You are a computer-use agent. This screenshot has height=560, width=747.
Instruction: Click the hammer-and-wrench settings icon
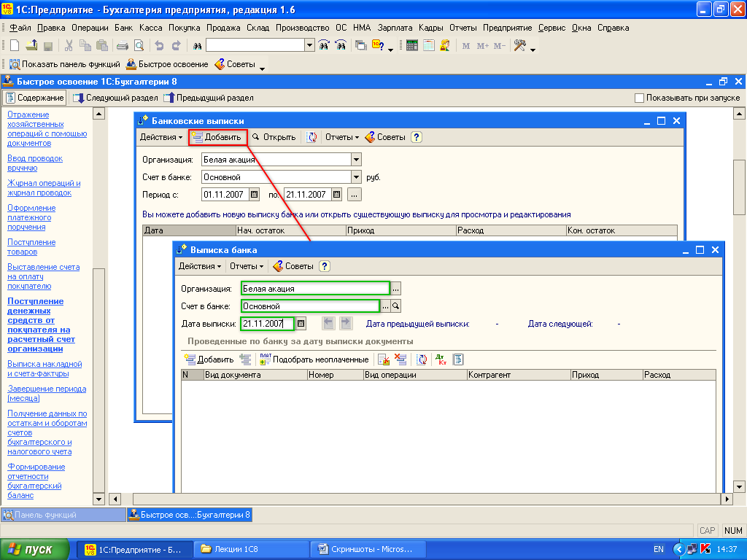[x=519, y=46]
